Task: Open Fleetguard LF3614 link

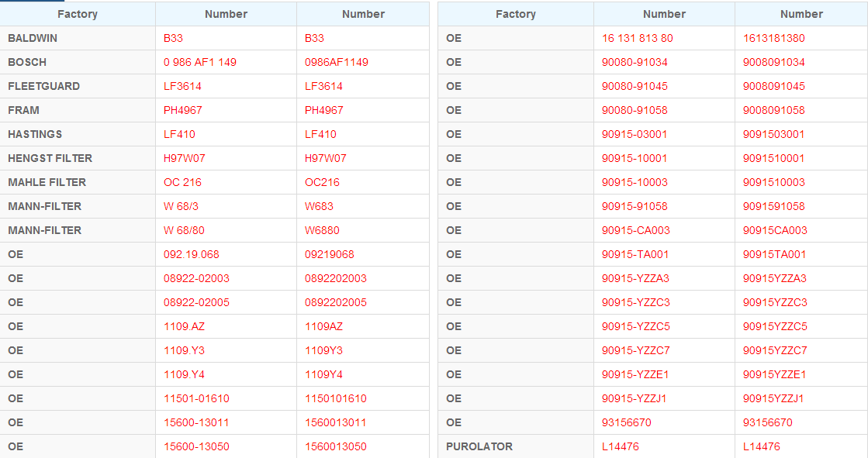Action: (x=182, y=86)
